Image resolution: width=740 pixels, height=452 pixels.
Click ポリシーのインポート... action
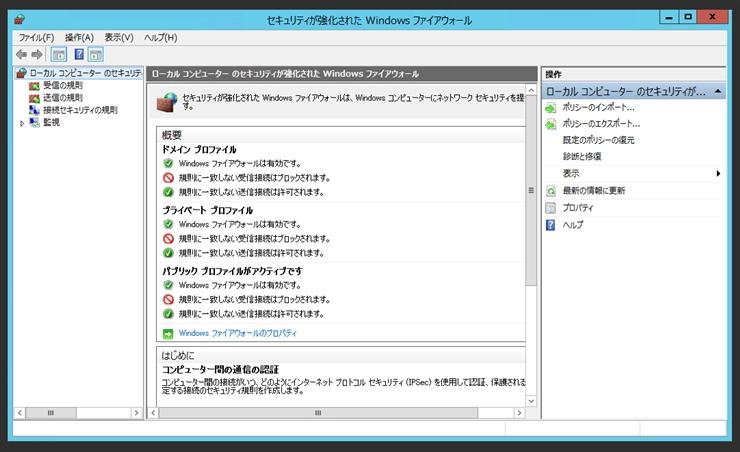598,108
